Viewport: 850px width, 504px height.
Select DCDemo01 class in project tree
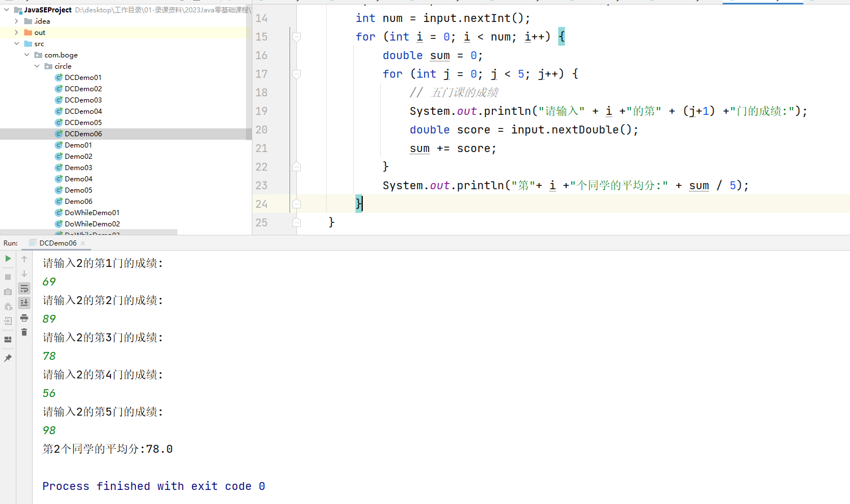click(x=83, y=77)
